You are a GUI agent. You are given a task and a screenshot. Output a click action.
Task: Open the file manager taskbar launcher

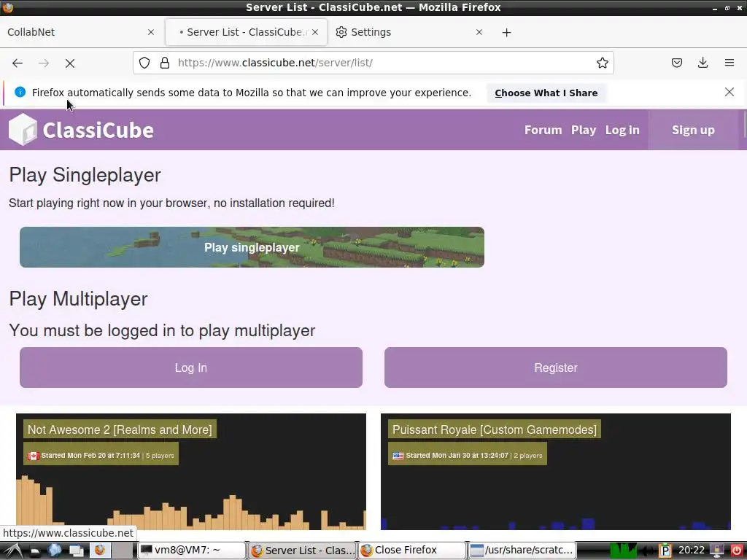pos(34,551)
